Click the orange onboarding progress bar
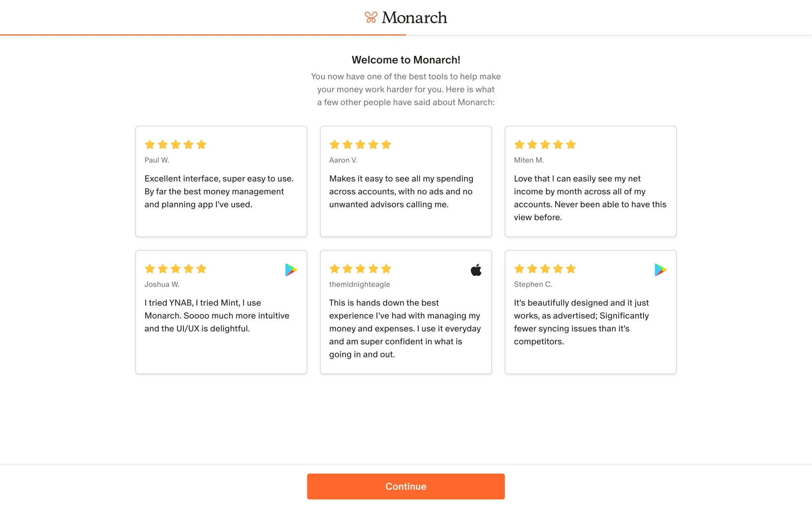 [x=203, y=35]
